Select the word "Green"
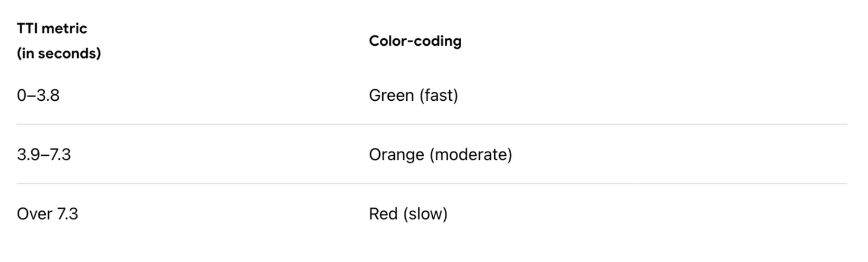 pos(391,95)
